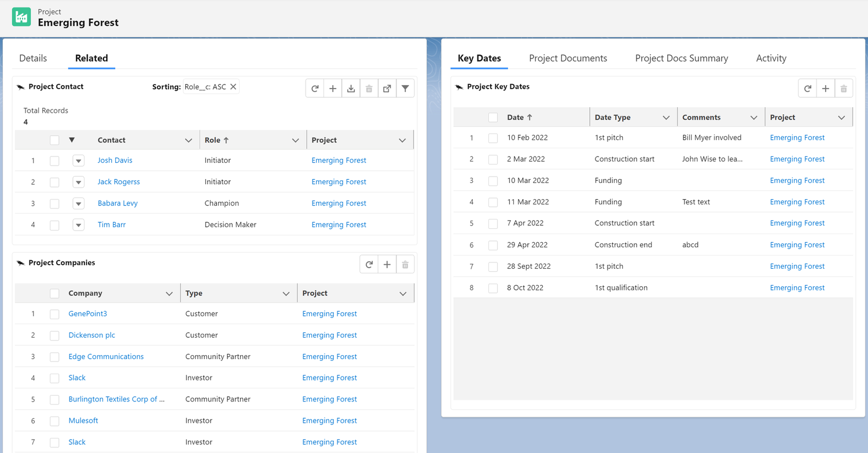The height and width of the screenshot is (453, 868).
Task: Select all rows in Project Companies table
Action: (x=54, y=294)
